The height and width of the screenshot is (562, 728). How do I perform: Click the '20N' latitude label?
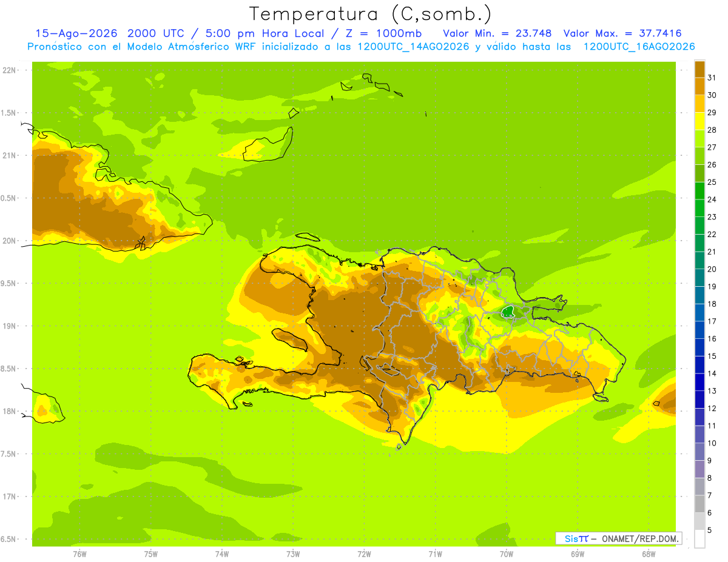click(x=10, y=241)
